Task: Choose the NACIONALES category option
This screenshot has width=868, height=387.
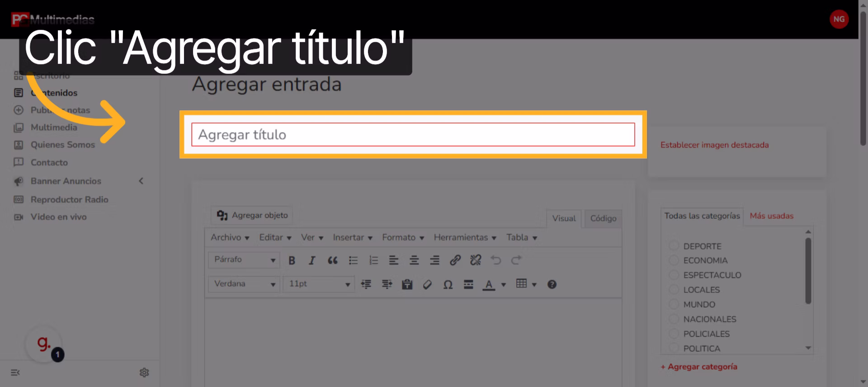Action: (x=674, y=319)
